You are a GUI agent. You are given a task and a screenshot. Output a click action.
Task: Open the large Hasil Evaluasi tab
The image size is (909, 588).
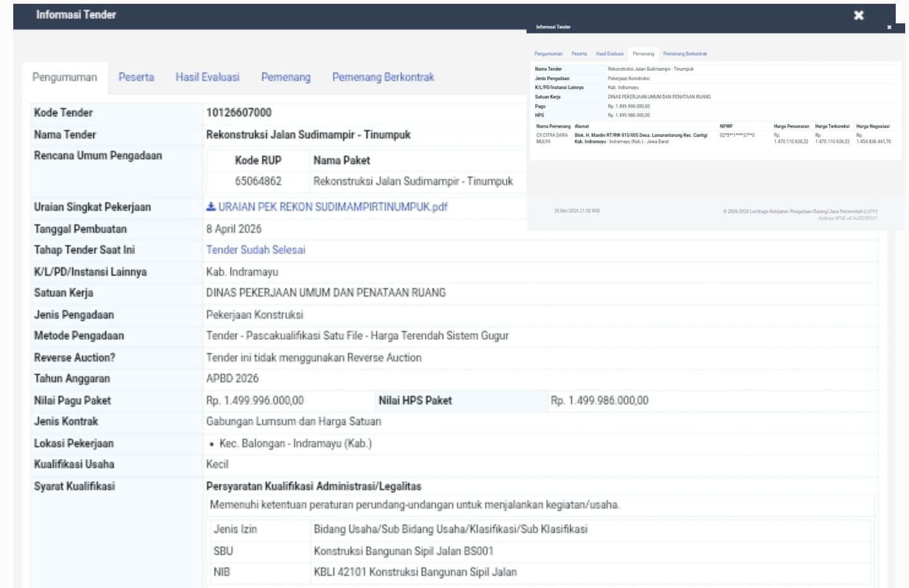208,77
